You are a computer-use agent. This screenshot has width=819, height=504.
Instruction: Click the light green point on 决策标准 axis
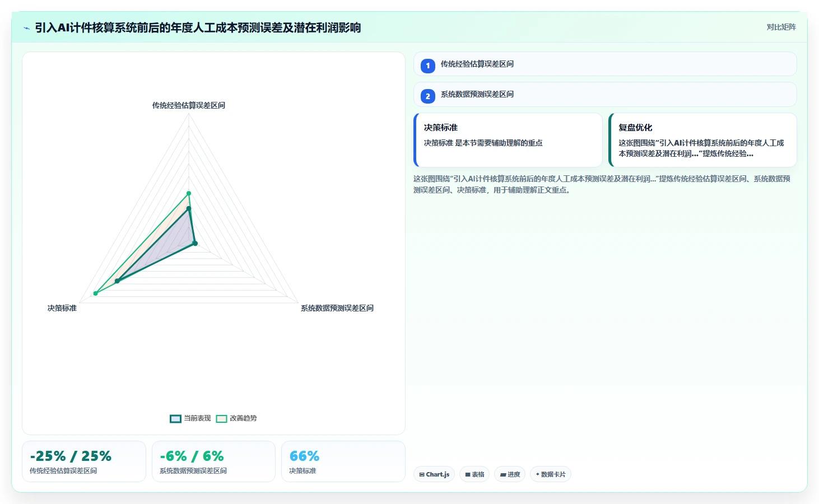[96, 293]
